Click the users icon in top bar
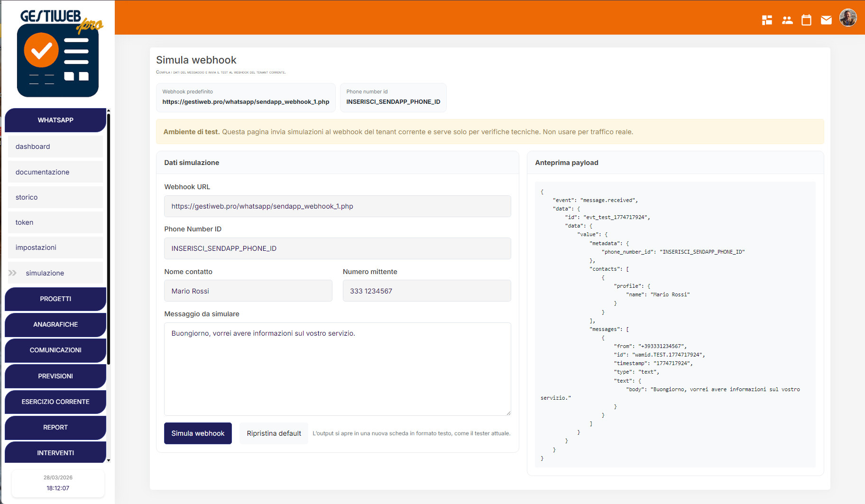 tap(787, 20)
